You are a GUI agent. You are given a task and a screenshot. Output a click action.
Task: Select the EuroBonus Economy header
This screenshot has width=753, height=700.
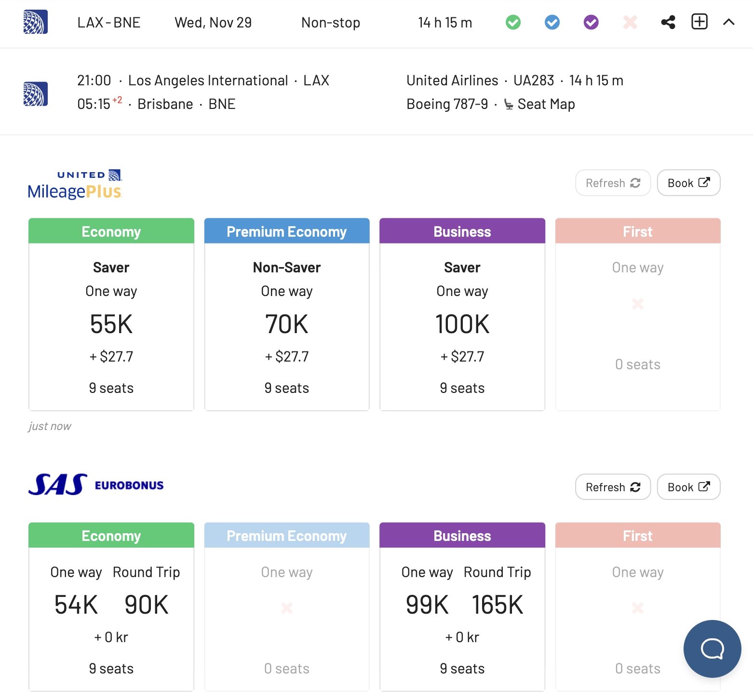point(111,535)
